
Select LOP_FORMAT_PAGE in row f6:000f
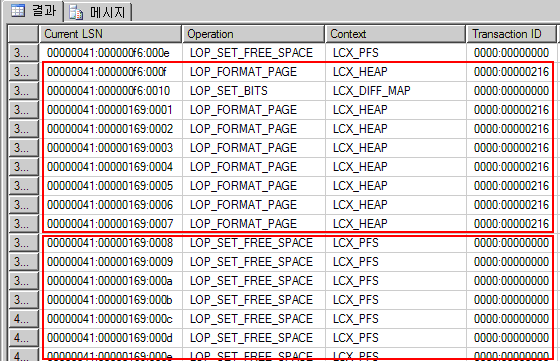254,72
